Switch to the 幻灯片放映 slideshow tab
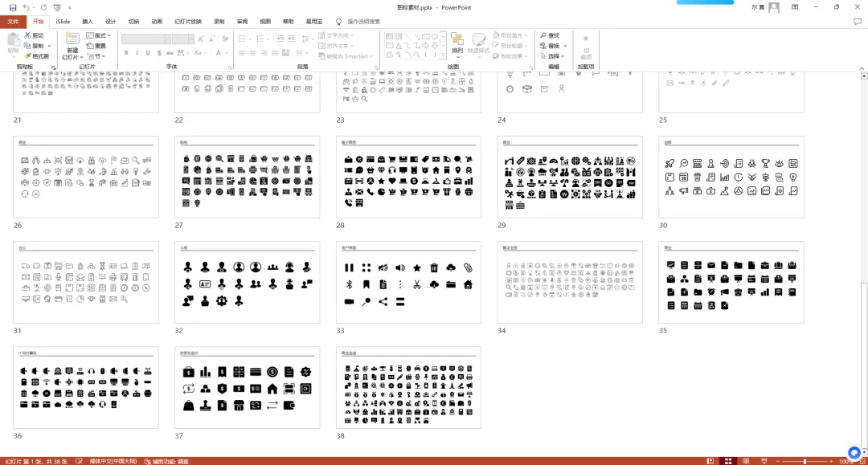The height and width of the screenshot is (465, 868). tap(188, 22)
